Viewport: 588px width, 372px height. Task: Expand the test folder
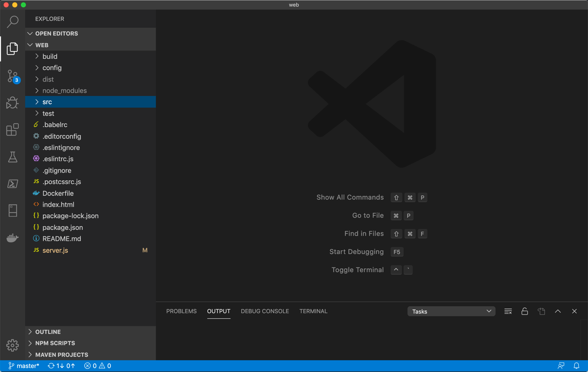90,113
